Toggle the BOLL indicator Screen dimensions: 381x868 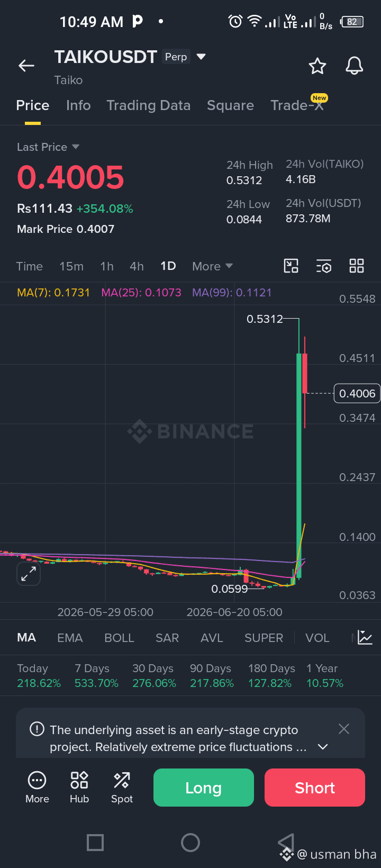pyautogui.click(x=119, y=638)
